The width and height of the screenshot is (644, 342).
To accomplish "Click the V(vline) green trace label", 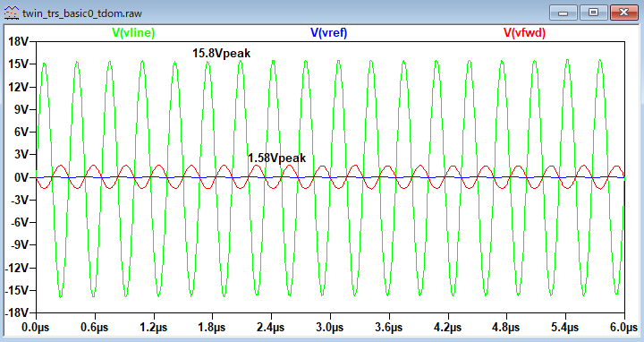I will coord(133,33).
